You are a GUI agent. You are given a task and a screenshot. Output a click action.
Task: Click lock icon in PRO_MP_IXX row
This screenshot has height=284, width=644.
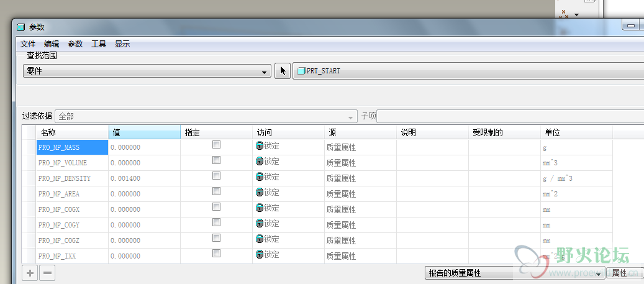[260, 254]
